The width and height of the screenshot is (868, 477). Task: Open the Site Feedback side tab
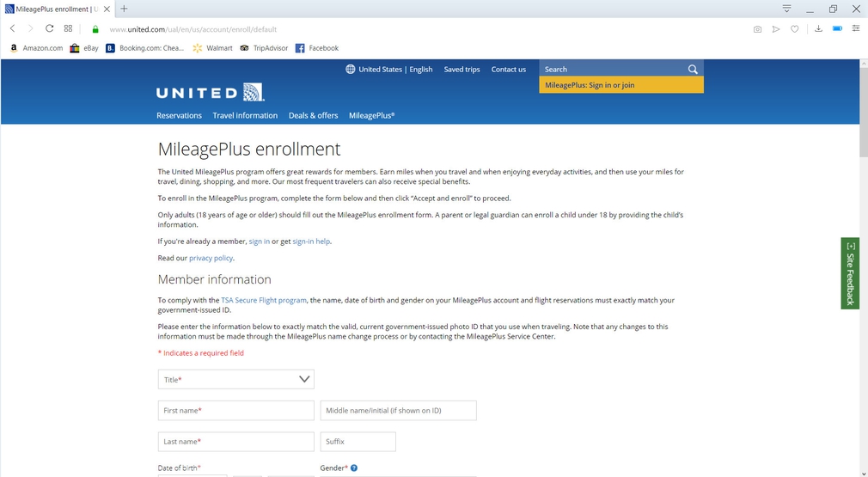850,273
